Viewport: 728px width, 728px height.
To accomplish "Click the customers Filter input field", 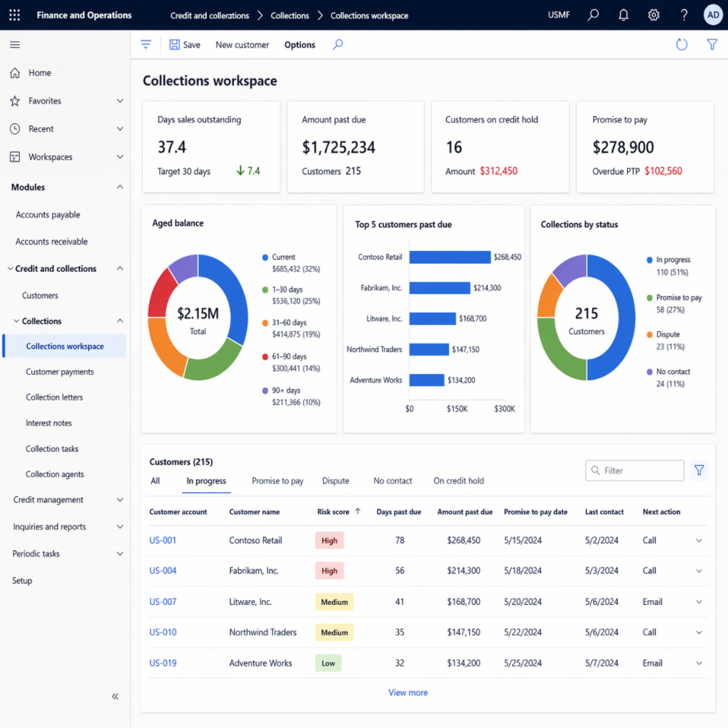I will [635, 471].
